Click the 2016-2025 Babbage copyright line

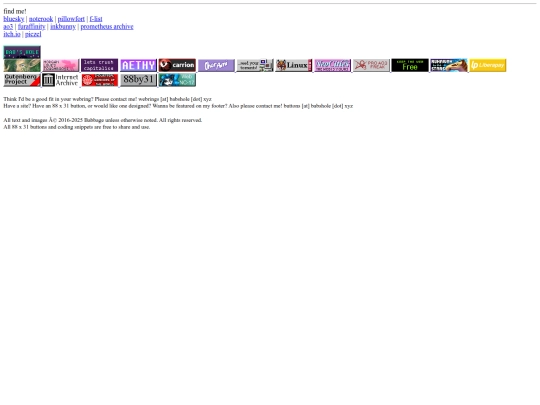(103, 120)
